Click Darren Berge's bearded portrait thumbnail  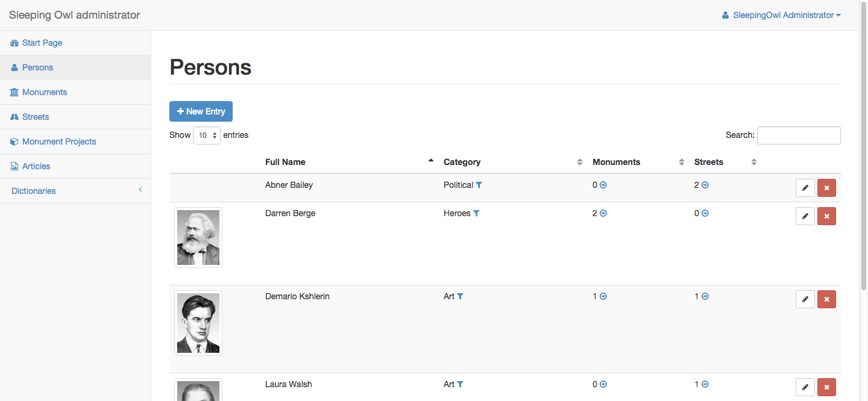198,238
